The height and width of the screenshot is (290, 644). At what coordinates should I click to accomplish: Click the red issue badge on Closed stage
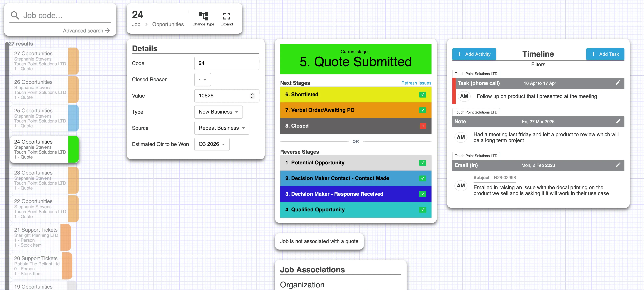(423, 126)
